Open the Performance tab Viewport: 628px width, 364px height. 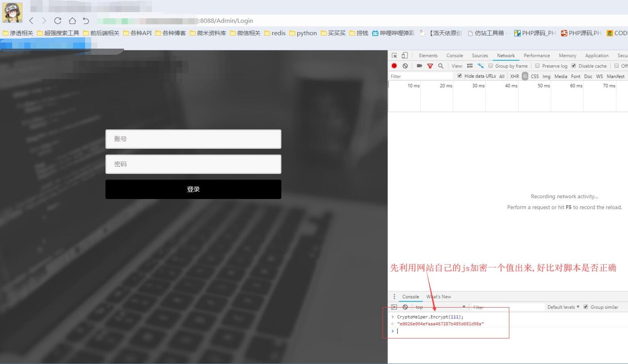click(537, 56)
